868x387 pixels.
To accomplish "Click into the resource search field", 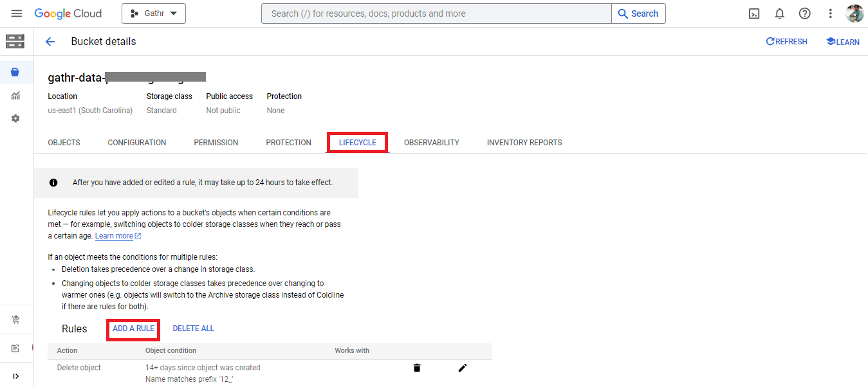I will tap(436, 14).
